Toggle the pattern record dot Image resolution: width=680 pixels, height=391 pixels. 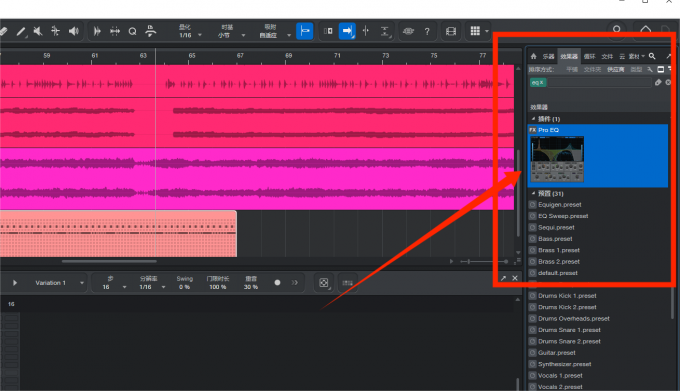277,283
